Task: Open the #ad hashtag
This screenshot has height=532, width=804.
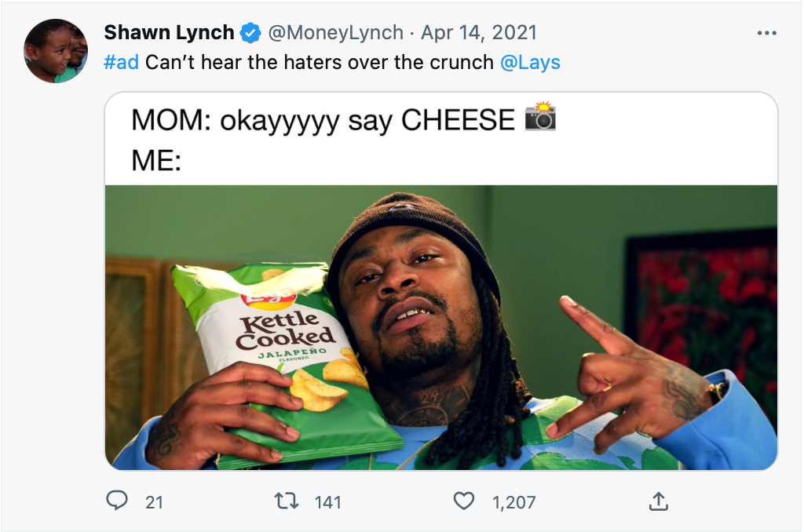Action: coord(121,62)
